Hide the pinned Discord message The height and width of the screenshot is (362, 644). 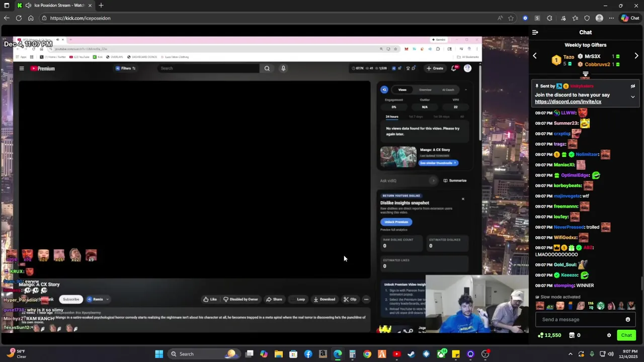coord(633,86)
